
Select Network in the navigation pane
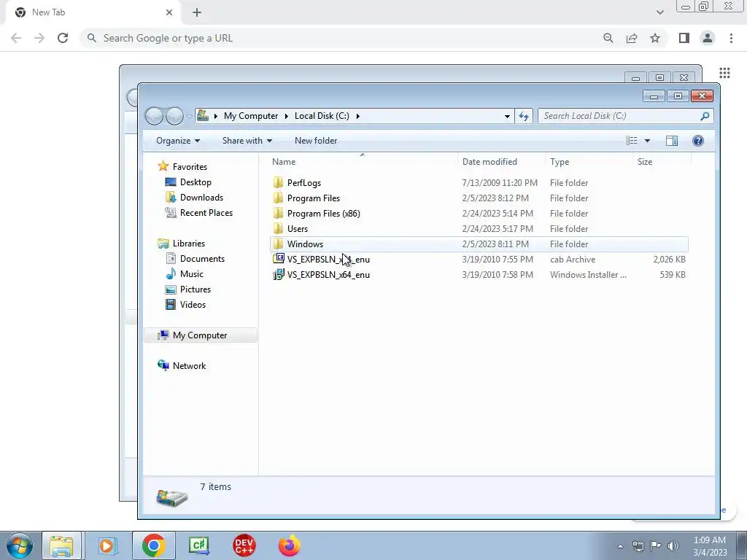(x=189, y=366)
